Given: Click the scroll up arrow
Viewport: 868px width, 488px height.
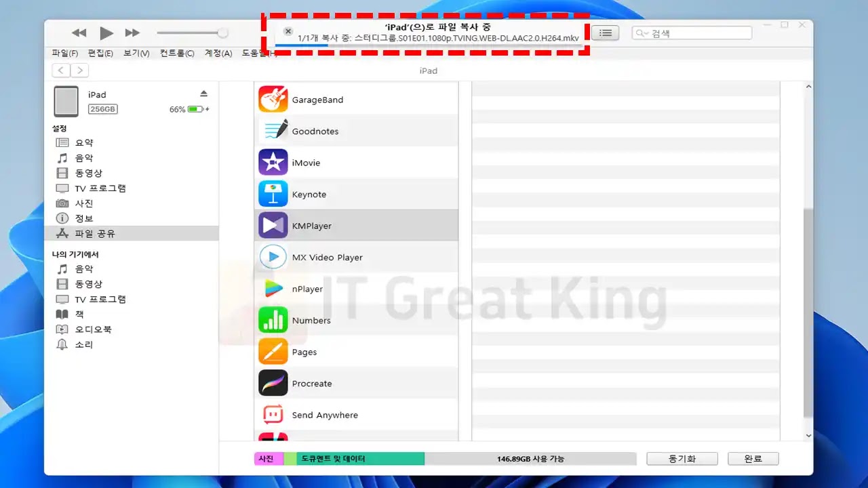Looking at the screenshot, I should pyautogui.click(x=808, y=87).
